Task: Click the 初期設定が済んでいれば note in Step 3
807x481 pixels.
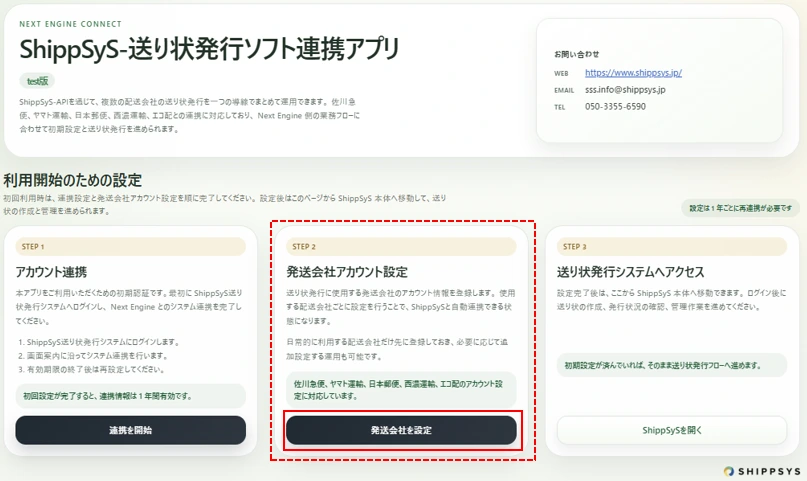Action: click(x=672, y=365)
